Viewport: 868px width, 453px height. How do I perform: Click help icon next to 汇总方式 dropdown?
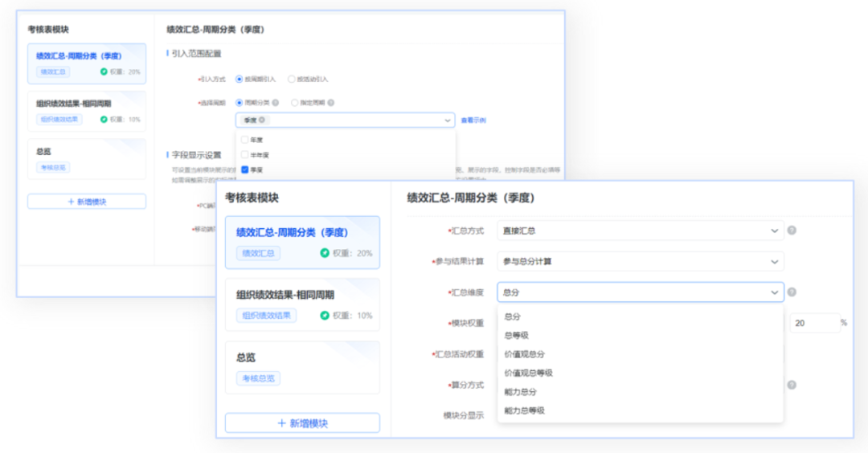tap(792, 231)
